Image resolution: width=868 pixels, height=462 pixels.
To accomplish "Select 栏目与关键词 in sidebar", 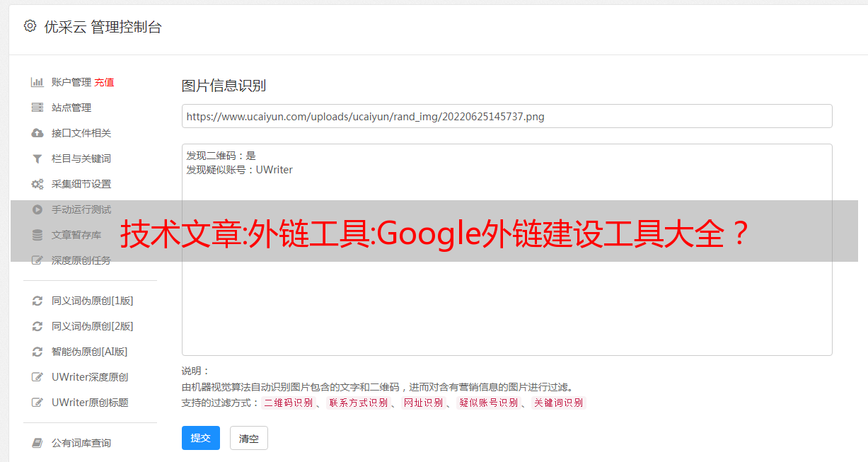I will (81, 158).
